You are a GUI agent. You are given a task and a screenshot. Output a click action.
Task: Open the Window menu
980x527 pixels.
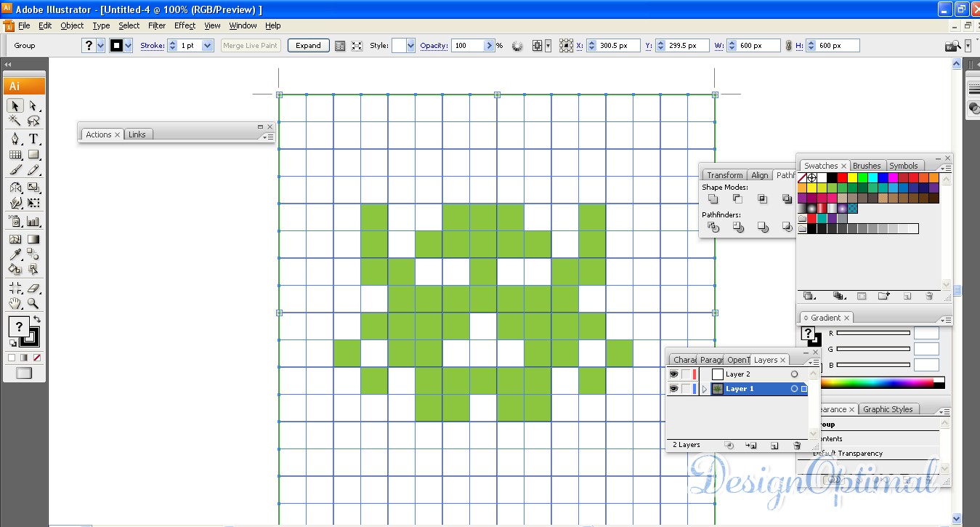point(243,25)
